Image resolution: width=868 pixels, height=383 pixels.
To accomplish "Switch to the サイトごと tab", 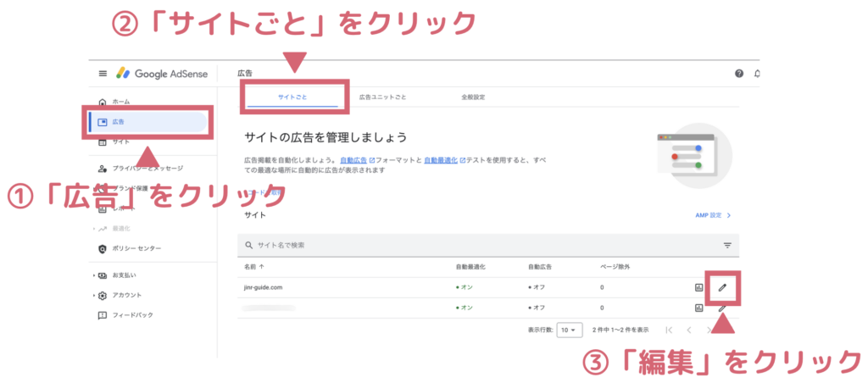I will 292,97.
